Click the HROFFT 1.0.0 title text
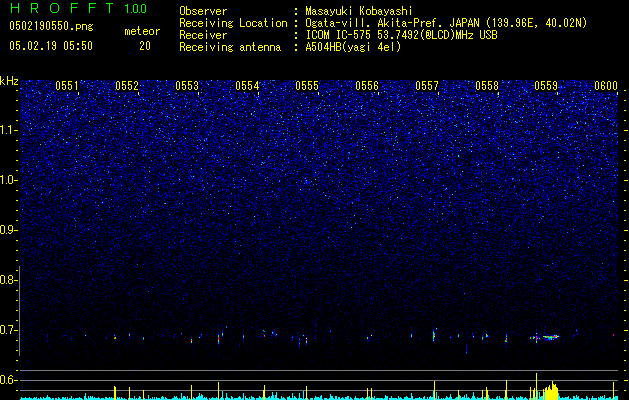 (79, 8)
